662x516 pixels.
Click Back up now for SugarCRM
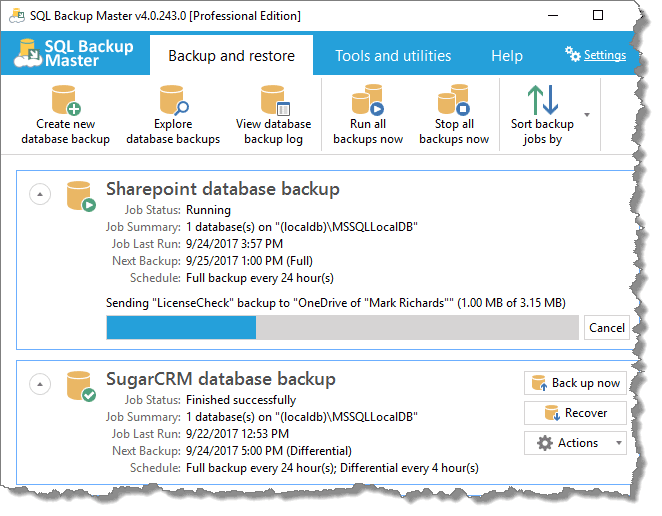pyautogui.click(x=576, y=382)
